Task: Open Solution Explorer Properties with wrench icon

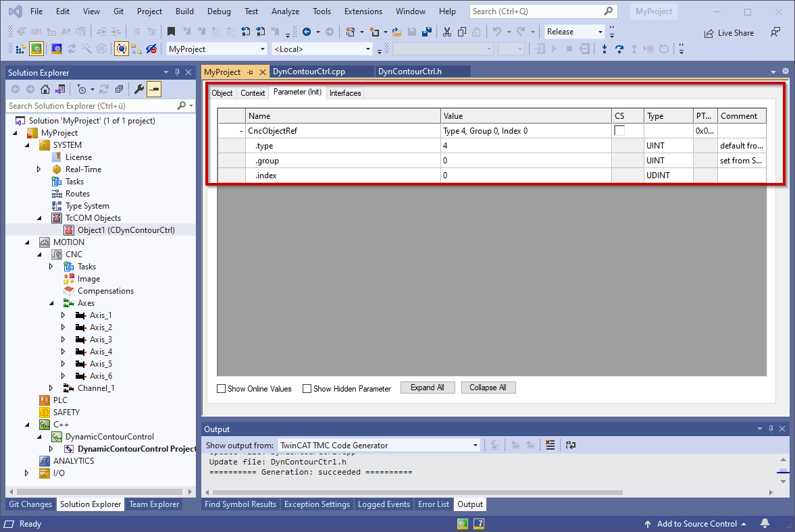Action: [140, 88]
